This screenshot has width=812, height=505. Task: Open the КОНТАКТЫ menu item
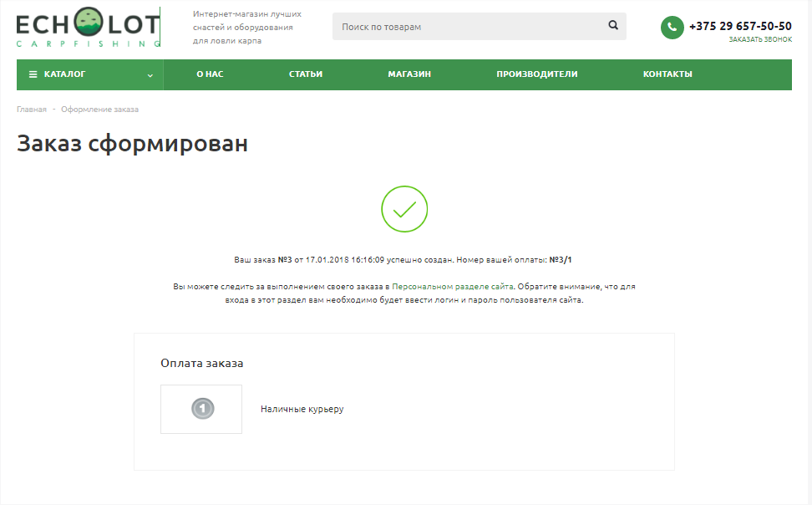pos(667,74)
